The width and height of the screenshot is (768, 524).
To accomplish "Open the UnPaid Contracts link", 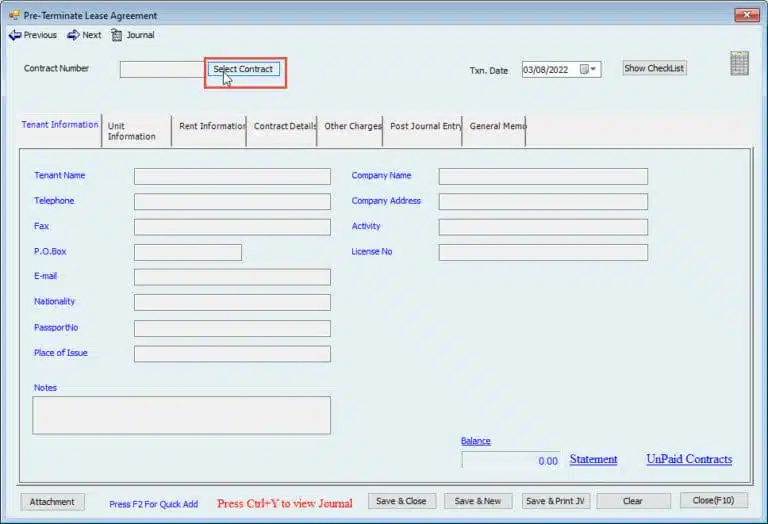I will 689,460.
